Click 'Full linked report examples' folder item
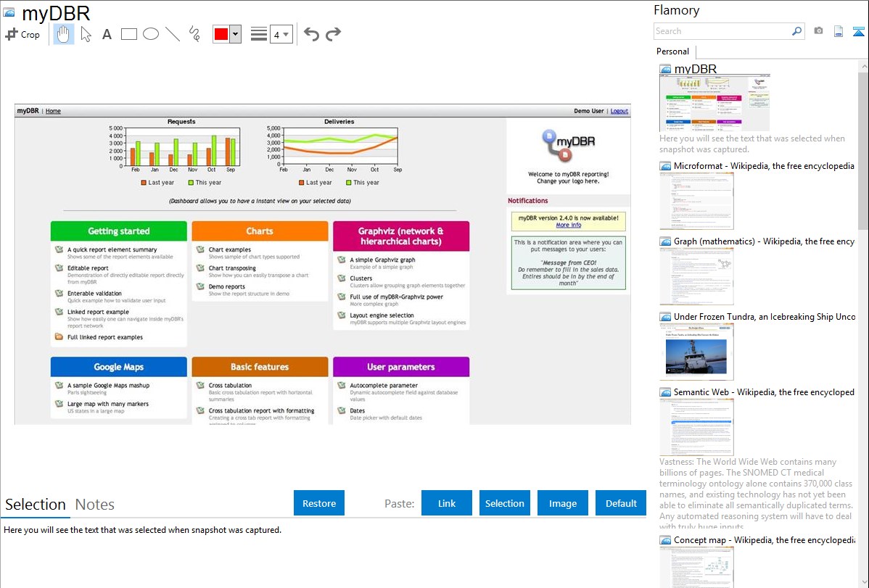Image resolution: width=869 pixels, height=588 pixels. tap(104, 337)
